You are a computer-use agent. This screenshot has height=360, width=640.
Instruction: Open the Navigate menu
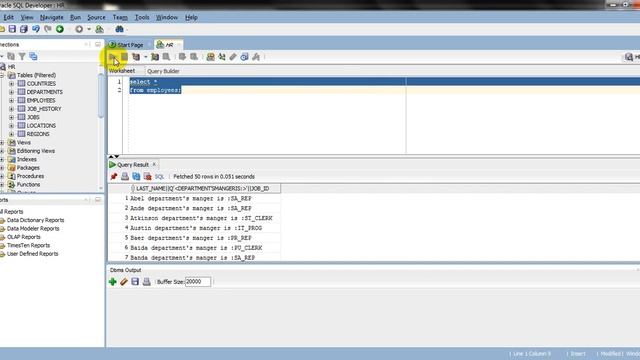pyautogui.click(x=51, y=18)
